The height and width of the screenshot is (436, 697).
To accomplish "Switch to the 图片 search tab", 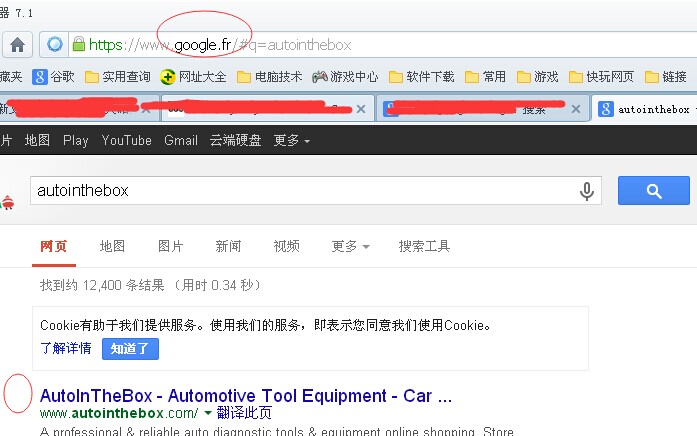I will point(170,246).
